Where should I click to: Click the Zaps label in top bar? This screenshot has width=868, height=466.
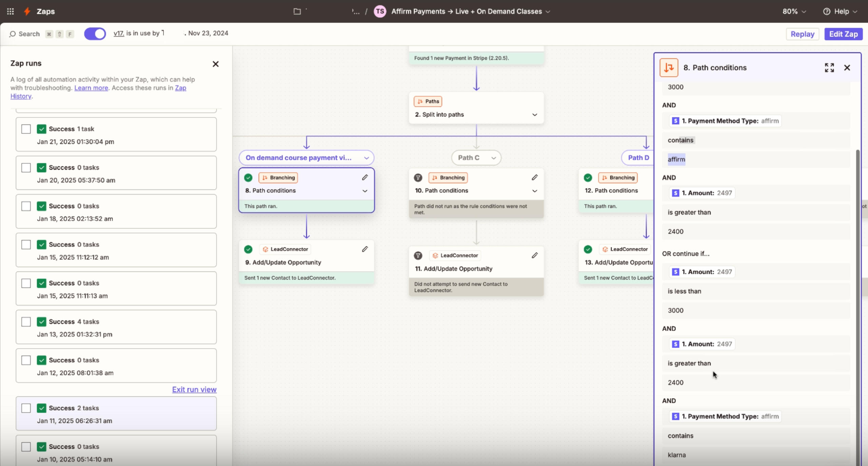[x=45, y=11]
